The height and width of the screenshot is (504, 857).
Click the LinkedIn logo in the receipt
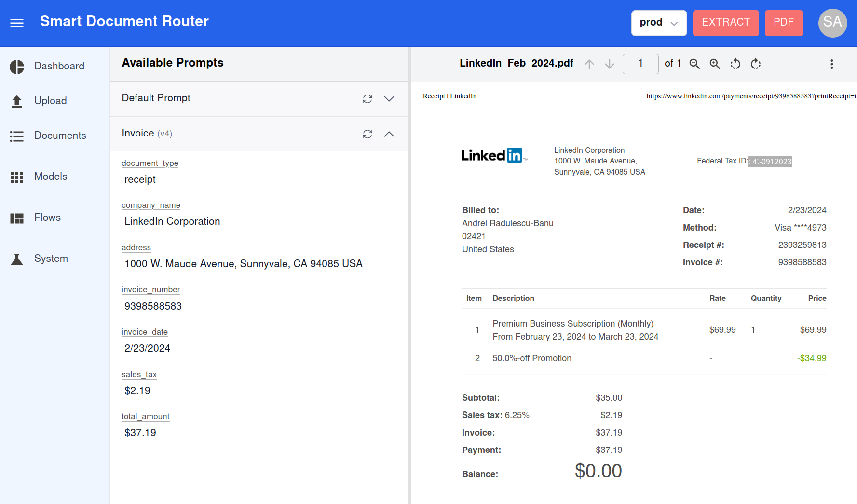coord(494,155)
